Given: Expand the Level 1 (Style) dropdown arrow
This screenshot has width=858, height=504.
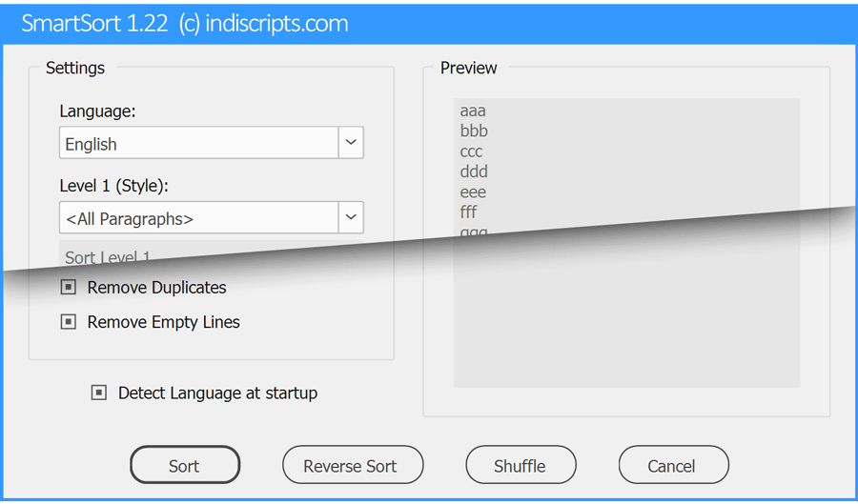Looking at the screenshot, I should (351, 217).
